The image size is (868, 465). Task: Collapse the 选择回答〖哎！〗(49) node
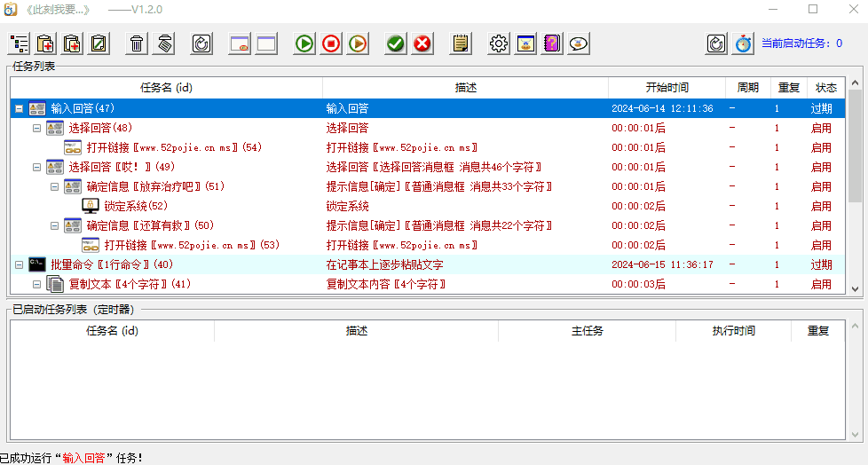click(x=36, y=167)
